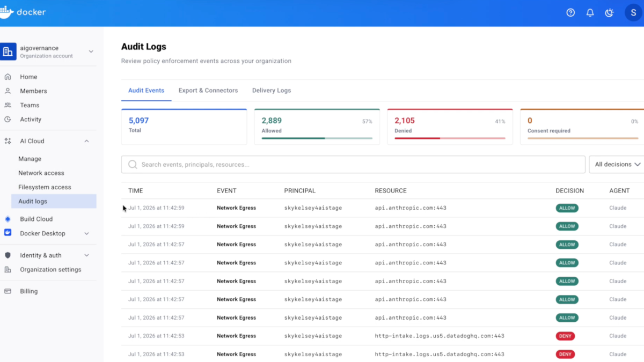Switch to the Export & Connectors tab

click(208, 91)
